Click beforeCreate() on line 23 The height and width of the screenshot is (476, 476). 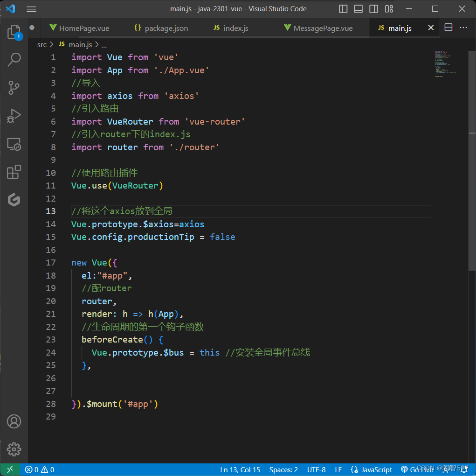(117, 340)
